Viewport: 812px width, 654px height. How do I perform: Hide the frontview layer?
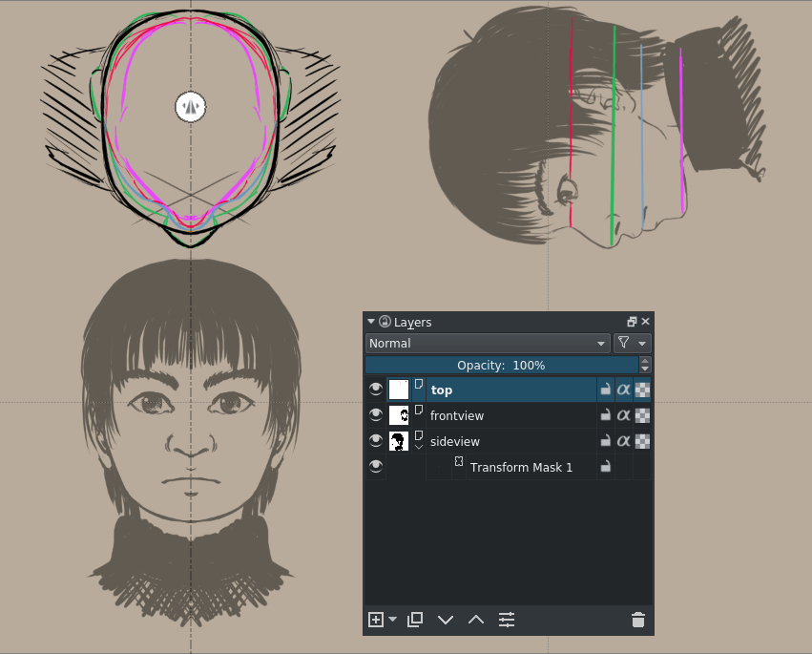[376, 415]
